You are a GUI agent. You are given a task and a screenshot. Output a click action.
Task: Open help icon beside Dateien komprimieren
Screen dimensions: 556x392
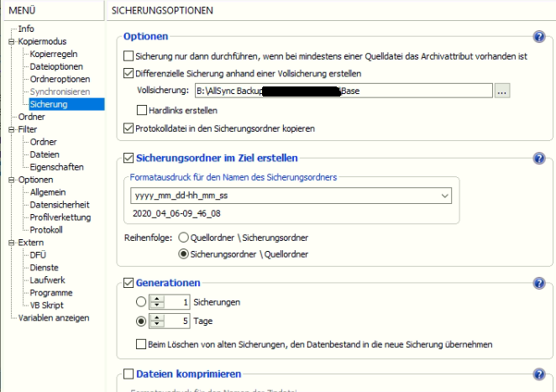click(x=540, y=374)
